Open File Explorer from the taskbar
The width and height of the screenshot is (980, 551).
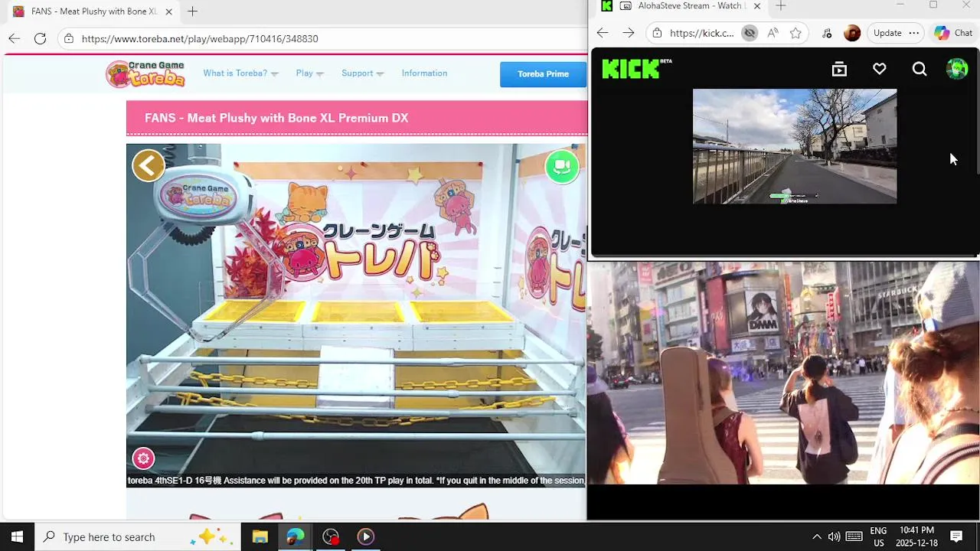(x=260, y=536)
